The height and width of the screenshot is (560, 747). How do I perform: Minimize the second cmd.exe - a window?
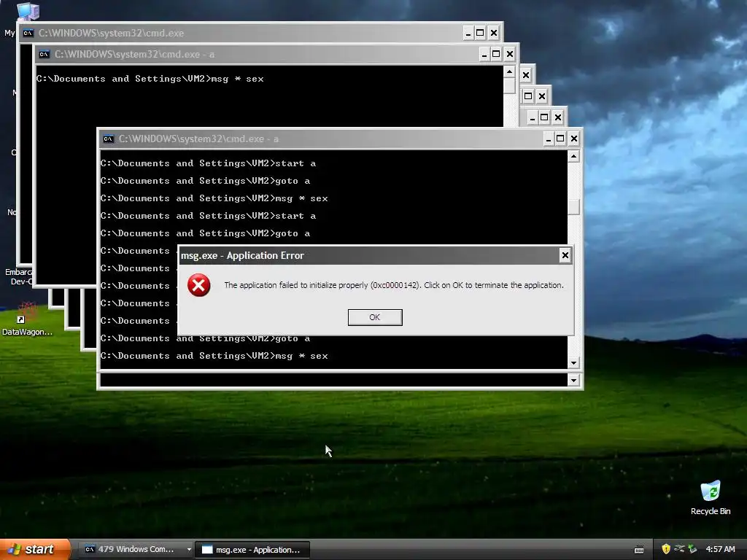coord(484,54)
